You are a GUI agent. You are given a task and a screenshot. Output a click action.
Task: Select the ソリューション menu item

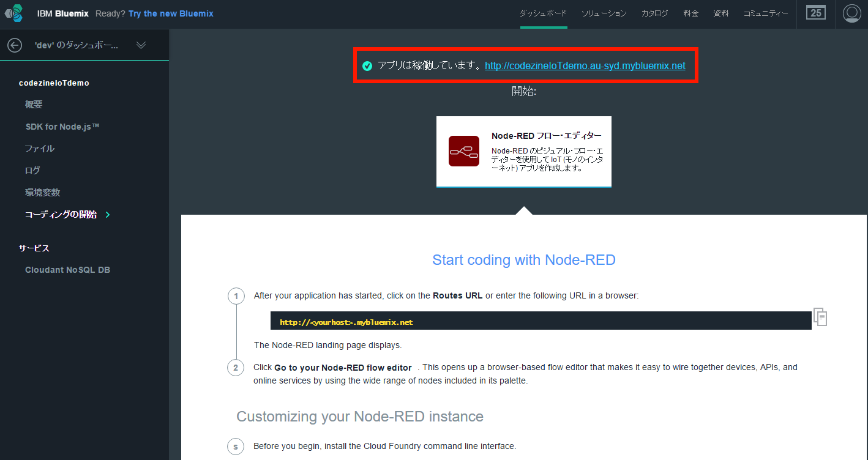(x=604, y=13)
